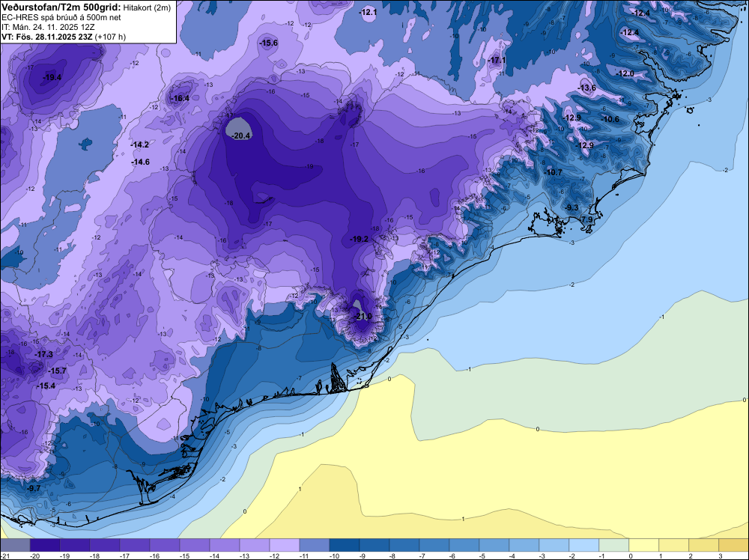Click the bold -19.4 temperature value
This screenshot has width=749, height=560.
[52, 77]
